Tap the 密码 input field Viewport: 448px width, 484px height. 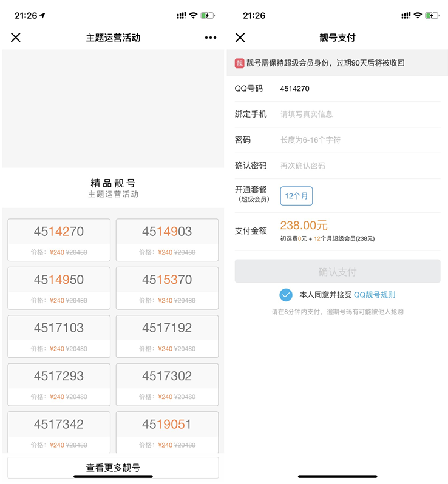(338, 140)
